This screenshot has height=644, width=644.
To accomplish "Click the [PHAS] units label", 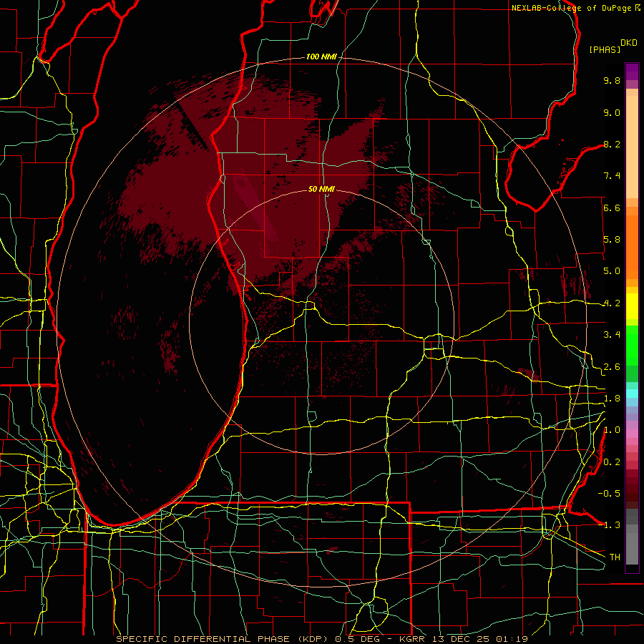I will pyautogui.click(x=605, y=49).
